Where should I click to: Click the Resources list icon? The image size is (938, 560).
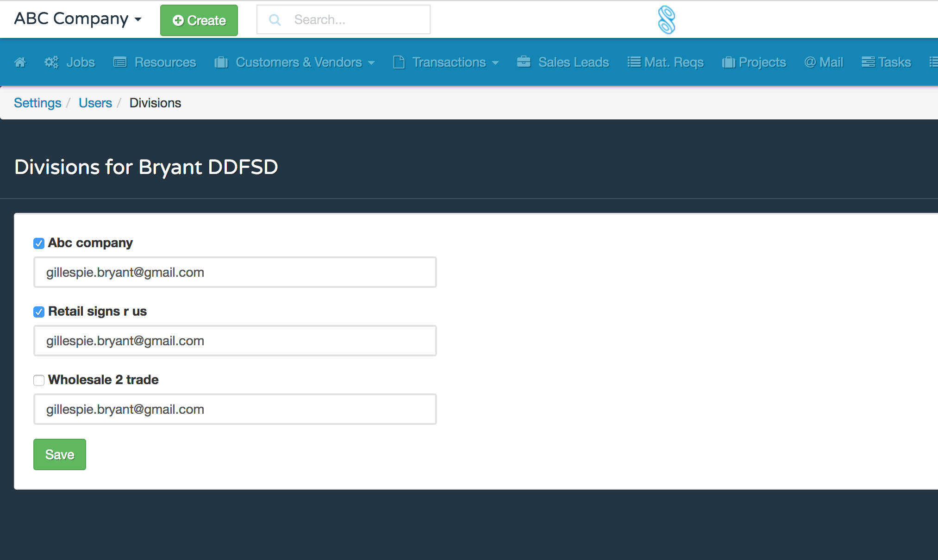click(x=120, y=62)
